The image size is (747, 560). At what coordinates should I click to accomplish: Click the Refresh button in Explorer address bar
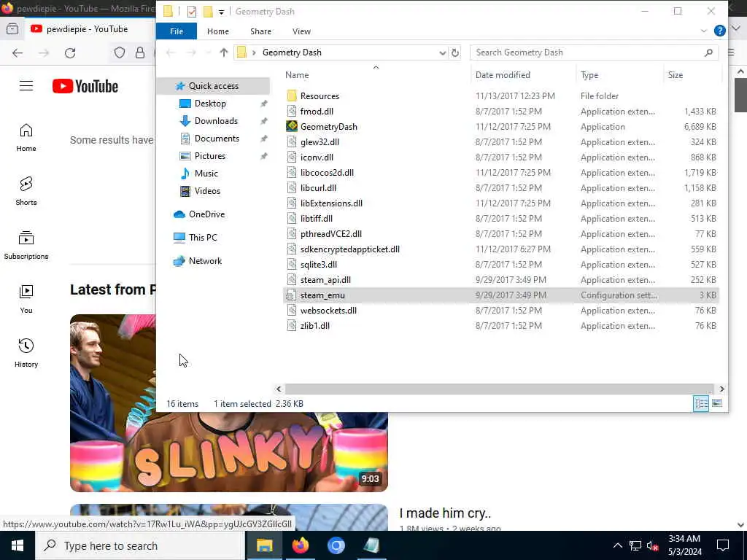(455, 52)
